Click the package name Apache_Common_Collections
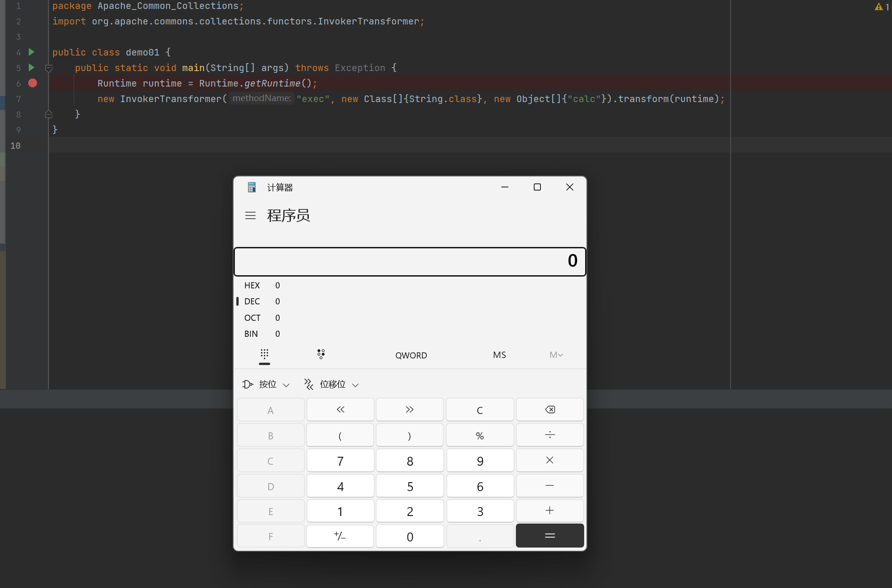 (x=168, y=6)
